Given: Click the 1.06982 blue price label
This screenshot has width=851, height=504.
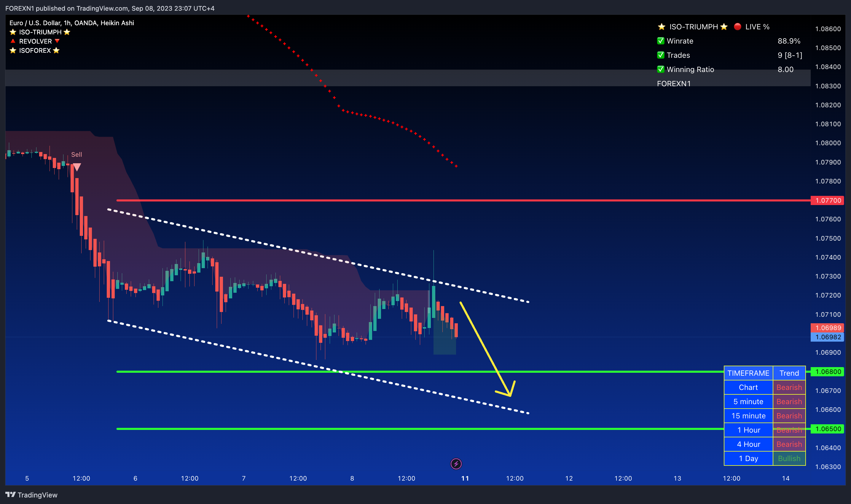Looking at the screenshot, I should [x=828, y=337].
